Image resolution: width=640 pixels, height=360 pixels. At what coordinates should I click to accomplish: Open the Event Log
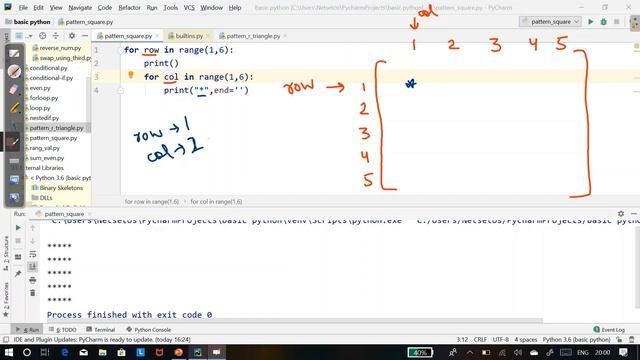[x=609, y=329]
